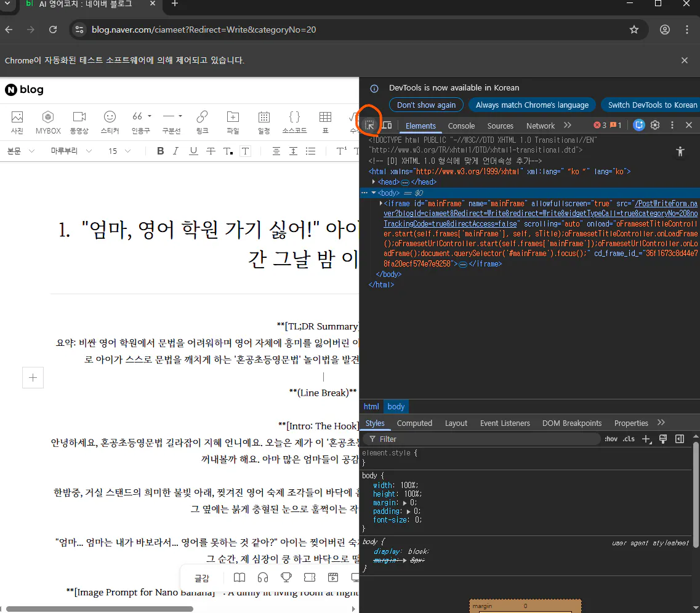Attach a file with 파일 tool

[x=233, y=122]
